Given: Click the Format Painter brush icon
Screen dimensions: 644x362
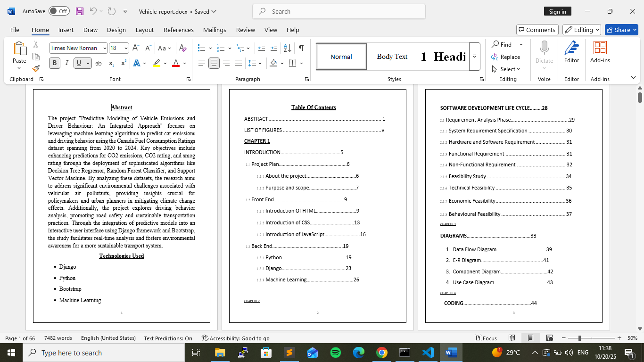Looking at the screenshot, I should (36, 69).
